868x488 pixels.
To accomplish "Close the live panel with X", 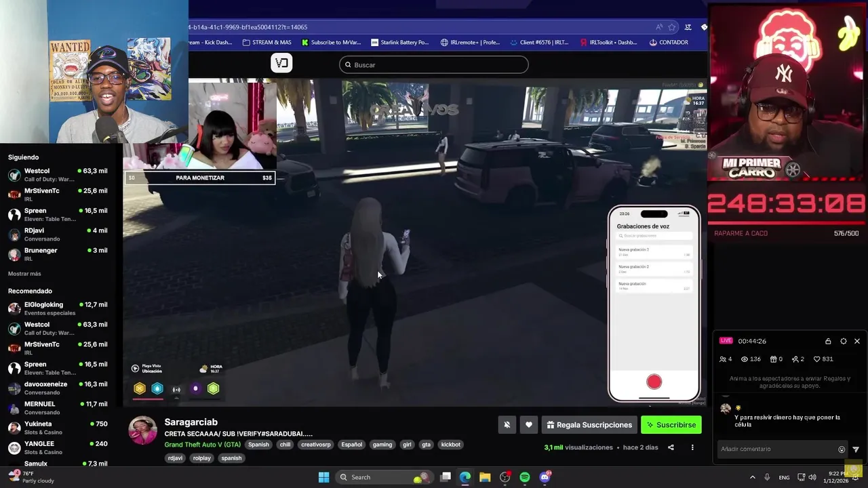I will coord(857,341).
